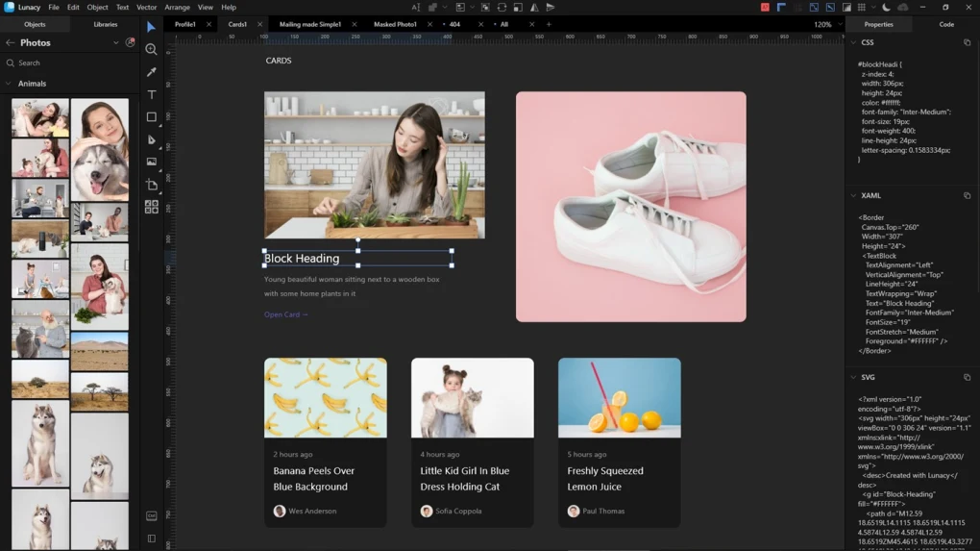The width and height of the screenshot is (980, 551).
Task: Toggle the side panel layout icon
Action: tap(151, 538)
